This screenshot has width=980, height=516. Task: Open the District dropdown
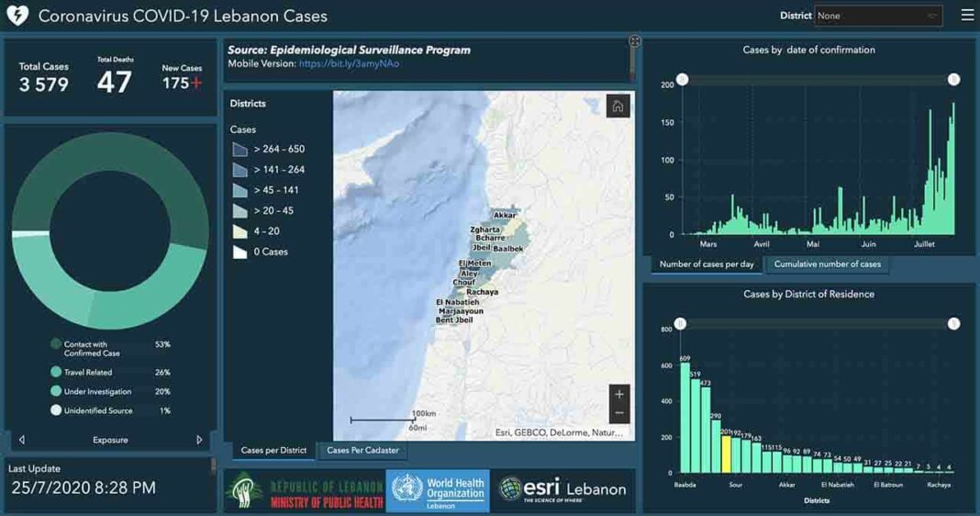click(878, 16)
